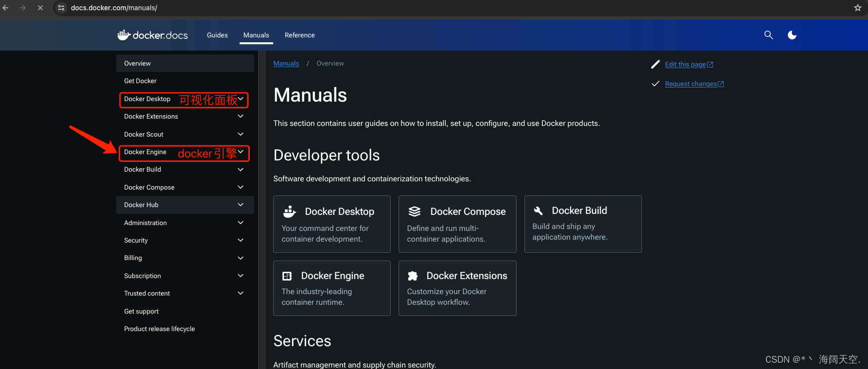
Task: Expand Docker Engine sidebar chevron
Action: coord(241,152)
